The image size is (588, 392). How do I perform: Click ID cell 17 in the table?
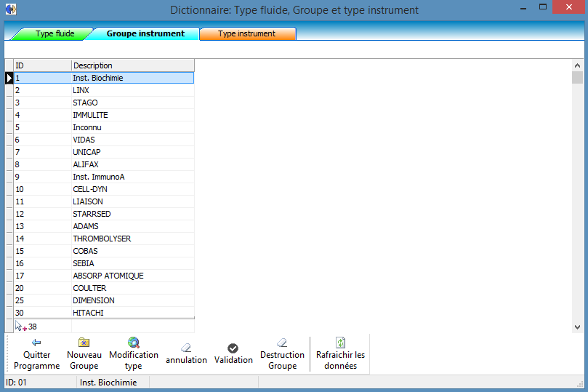(42, 276)
